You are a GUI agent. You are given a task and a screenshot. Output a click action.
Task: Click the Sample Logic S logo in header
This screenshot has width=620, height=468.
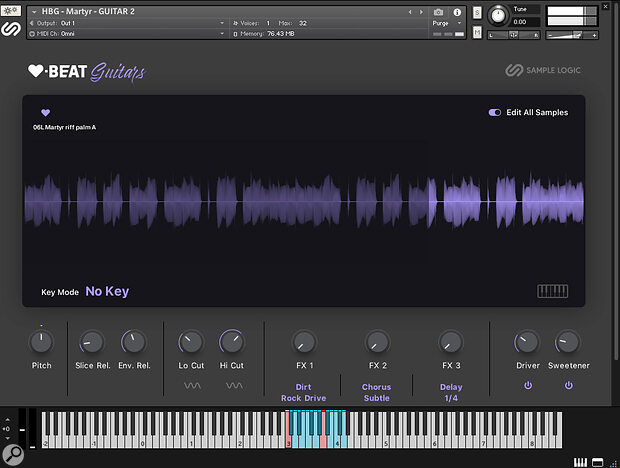(x=11, y=29)
